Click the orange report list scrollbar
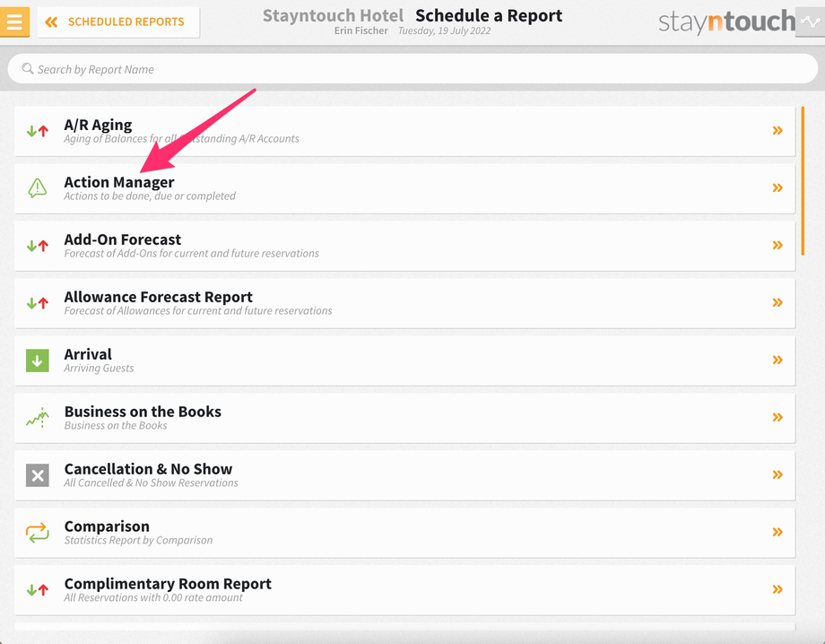This screenshot has height=644, width=825. (x=803, y=180)
